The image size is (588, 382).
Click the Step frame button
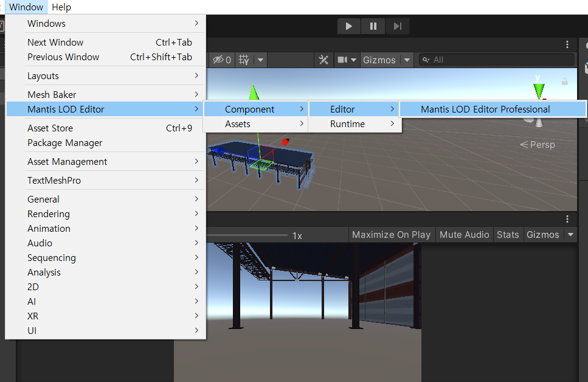pos(397,26)
